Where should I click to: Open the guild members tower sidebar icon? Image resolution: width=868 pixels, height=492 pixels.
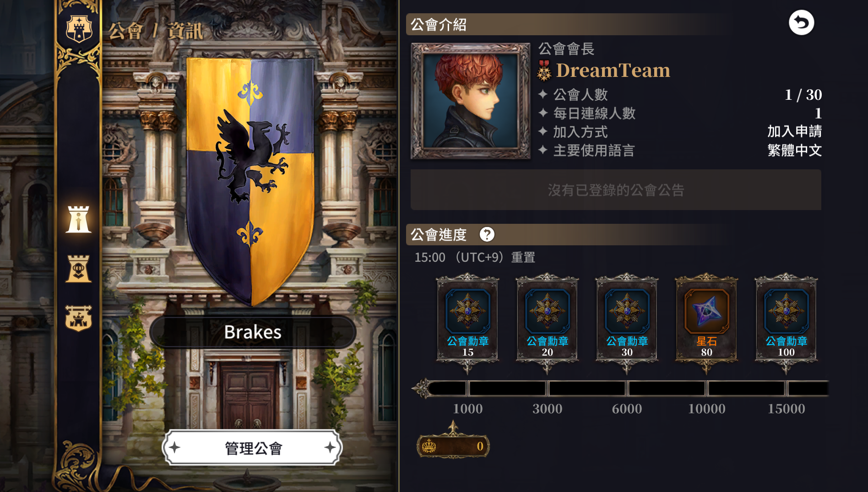coord(79,269)
